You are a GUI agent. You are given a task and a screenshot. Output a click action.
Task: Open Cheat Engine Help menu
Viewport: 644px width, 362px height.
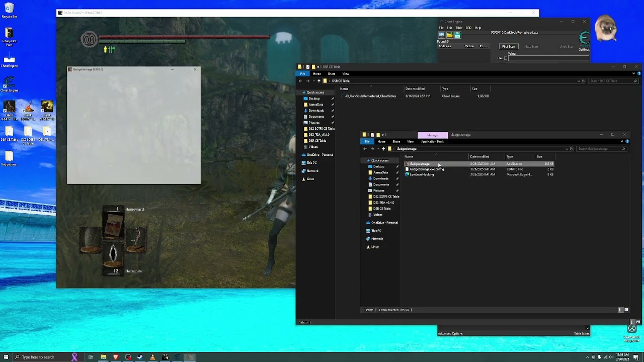[478, 28]
